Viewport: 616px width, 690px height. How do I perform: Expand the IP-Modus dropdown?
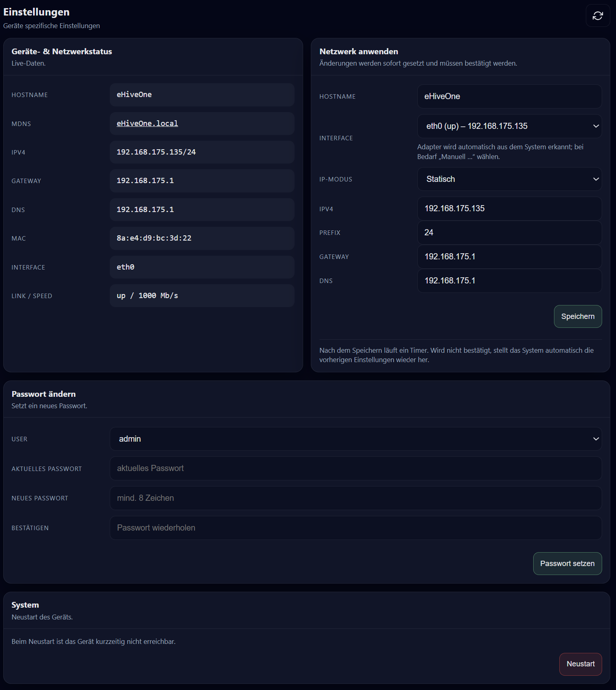[x=509, y=179]
